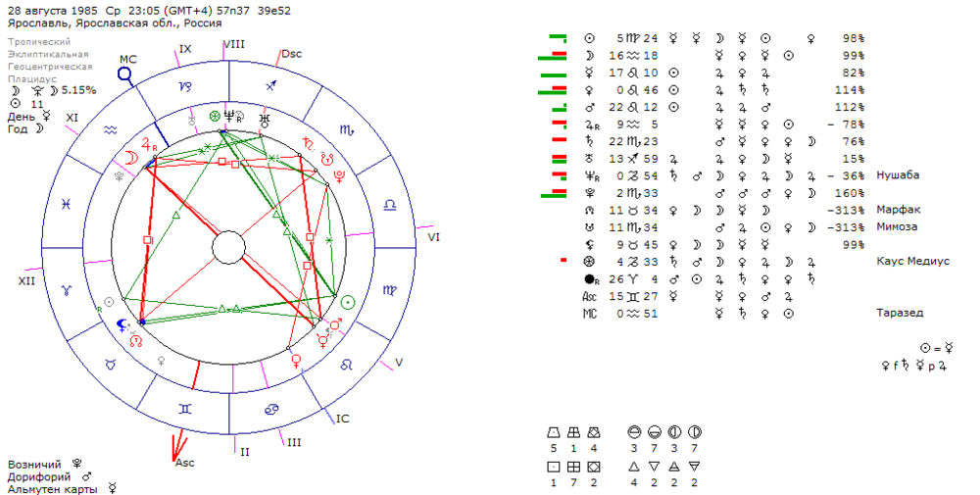Click the house 'XII' label at chart left

[26, 281]
